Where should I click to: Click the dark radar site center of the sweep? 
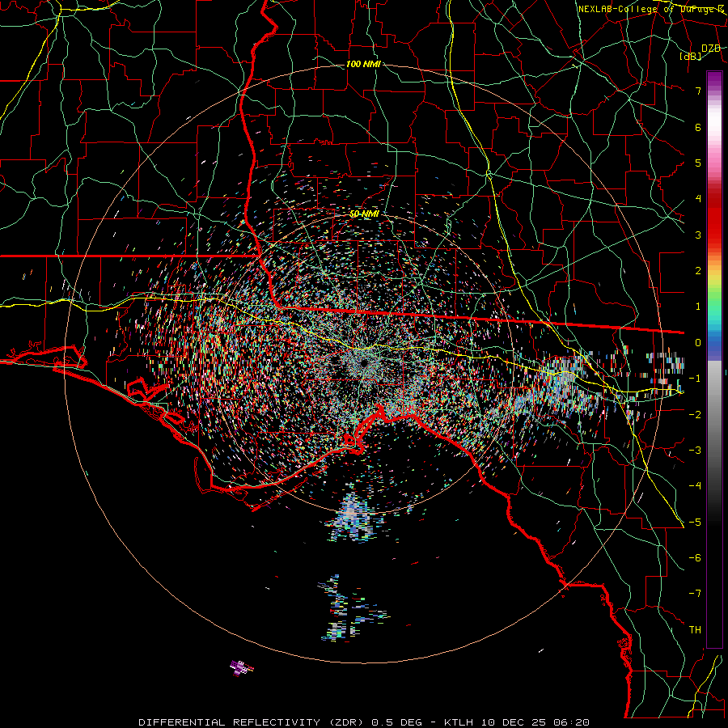(364, 362)
